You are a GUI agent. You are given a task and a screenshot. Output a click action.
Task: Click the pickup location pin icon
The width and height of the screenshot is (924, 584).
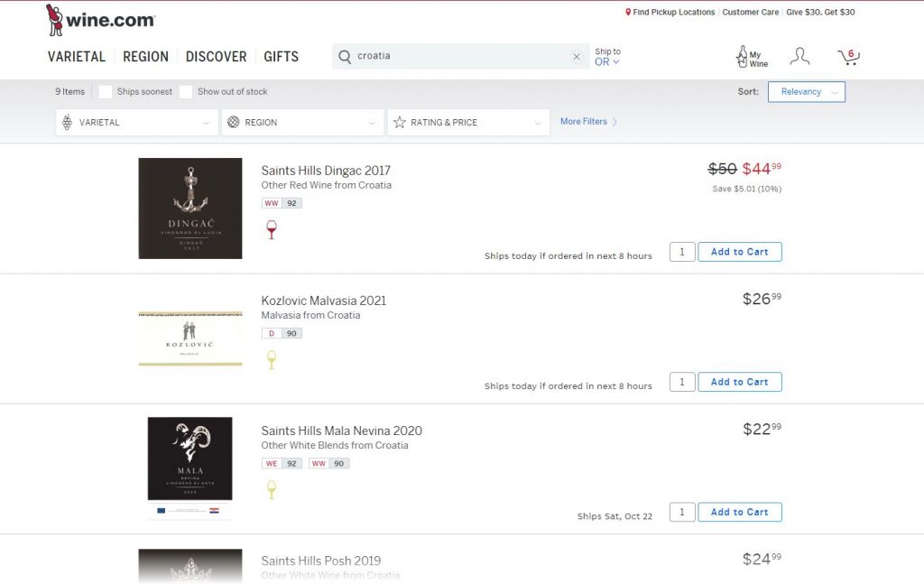tap(628, 12)
